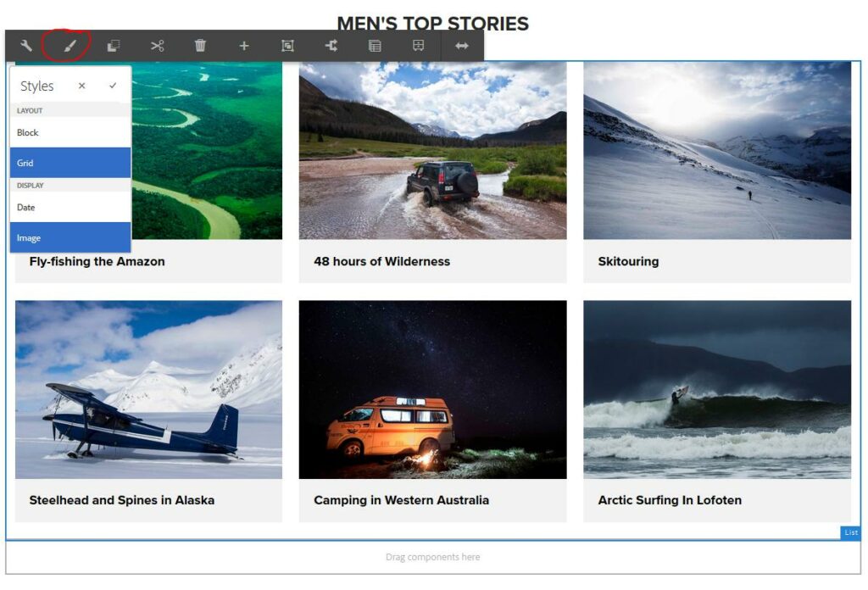Click the Group components icon
The height and width of the screenshot is (590, 868).
287,46
